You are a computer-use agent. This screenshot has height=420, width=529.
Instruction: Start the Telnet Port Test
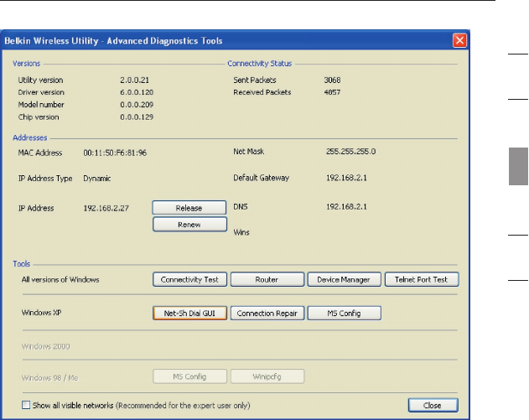coord(422,279)
